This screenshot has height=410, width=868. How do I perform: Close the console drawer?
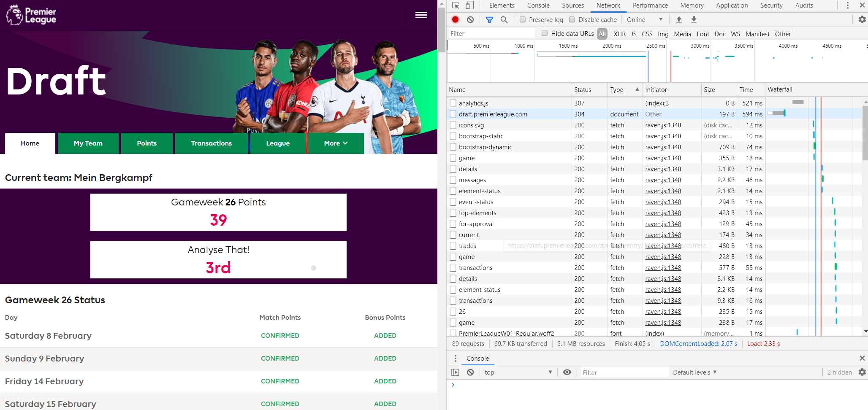pyautogui.click(x=862, y=358)
